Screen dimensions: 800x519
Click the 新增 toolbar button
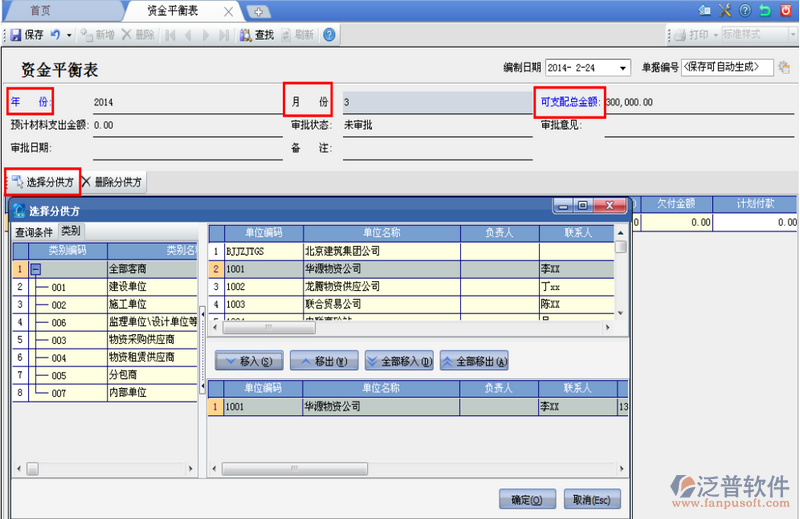(98, 35)
